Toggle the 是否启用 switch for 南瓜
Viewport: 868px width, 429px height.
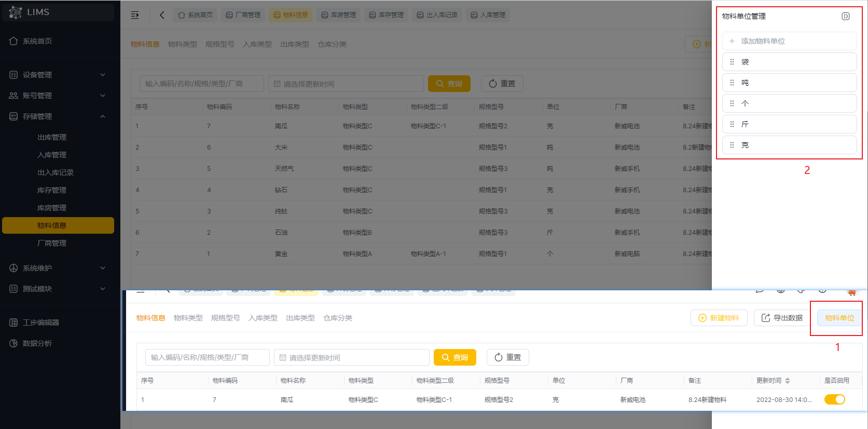[835, 399]
